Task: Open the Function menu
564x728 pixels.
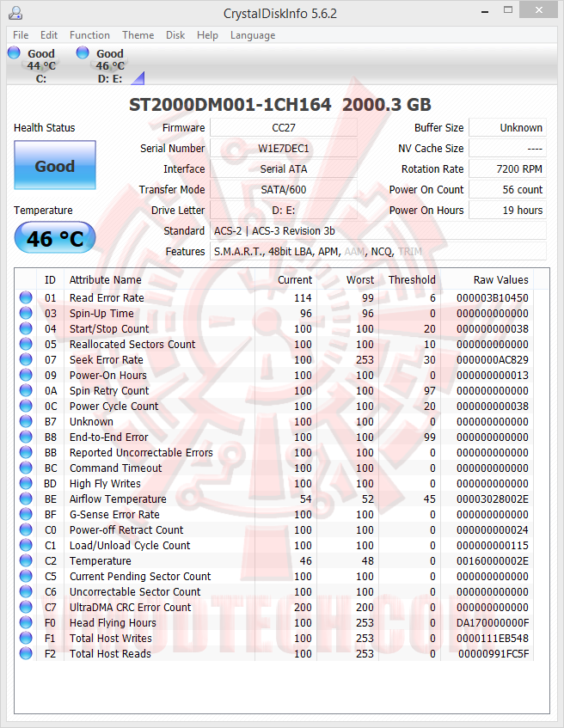Action: [89, 35]
